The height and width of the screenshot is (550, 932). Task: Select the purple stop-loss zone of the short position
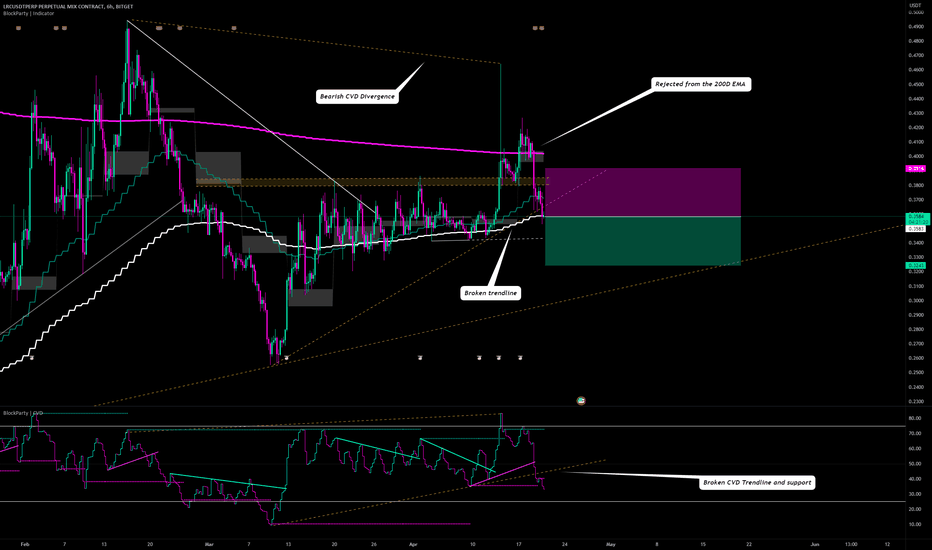pyautogui.click(x=643, y=192)
